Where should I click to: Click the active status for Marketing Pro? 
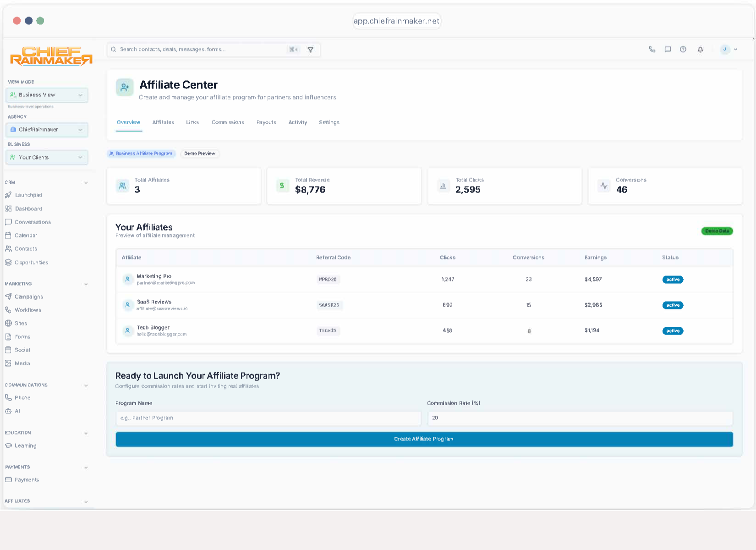(x=673, y=280)
